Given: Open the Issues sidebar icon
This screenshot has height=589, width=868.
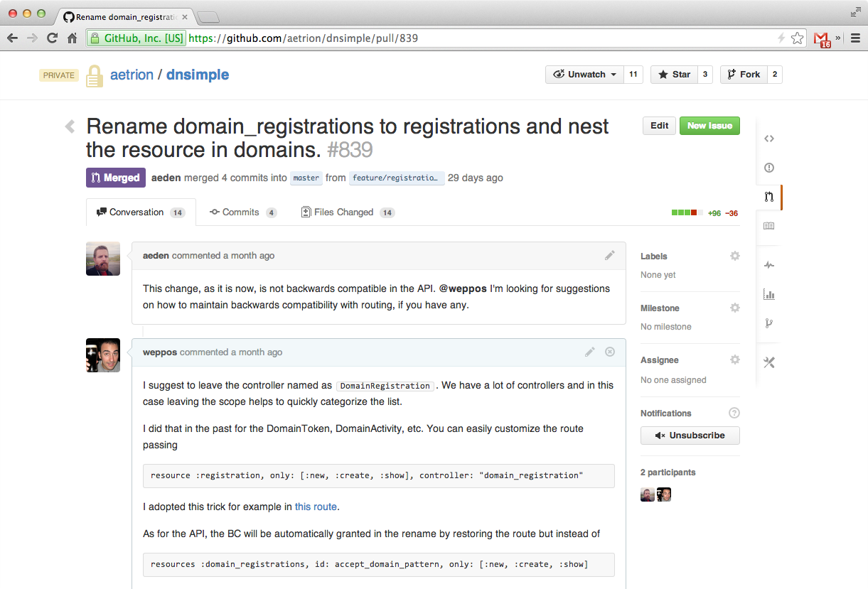Looking at the screenshot, I should pyautogui.click(x=769, y=168).
